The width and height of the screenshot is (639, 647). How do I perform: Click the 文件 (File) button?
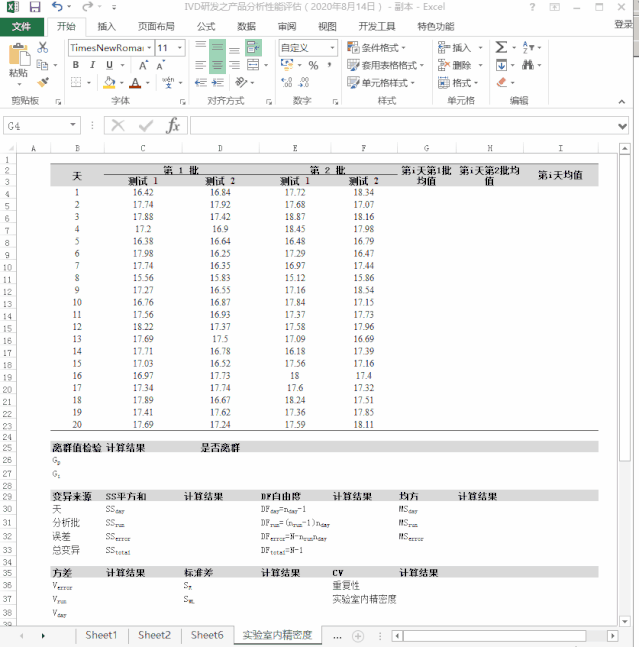pyautogui.click(x=21, y=27)
